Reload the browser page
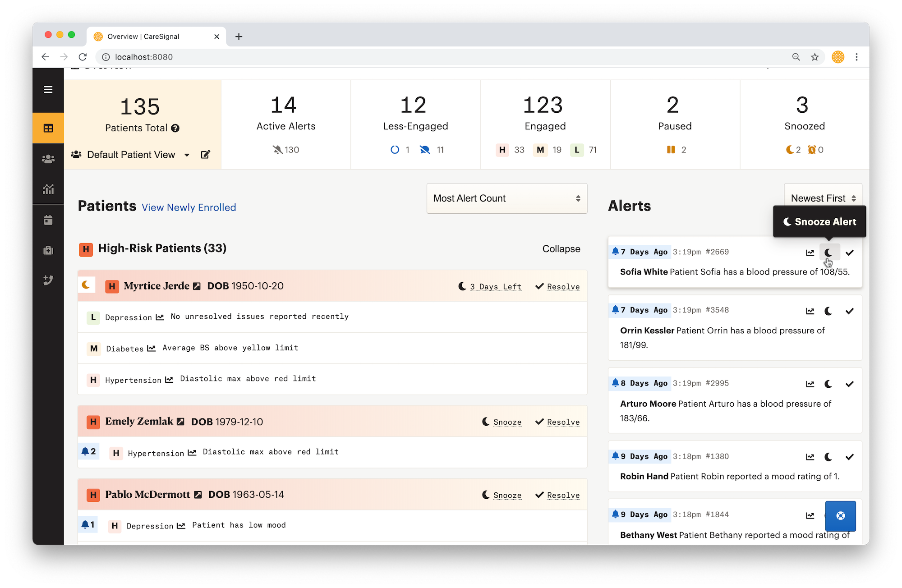Image resolution: width=902 pixels, height=588 pixels. tap(83, 57)
